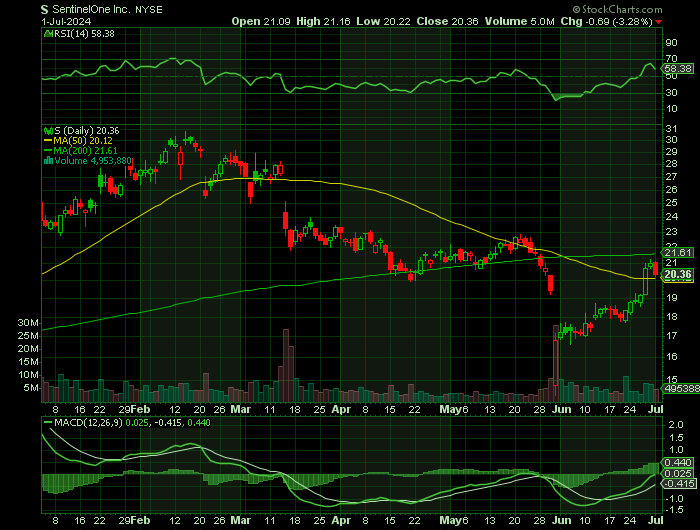Click the RSI(14) legend line icon
Image resolution: width=700 pixels, height=530 pixels.
pos(48,33)
